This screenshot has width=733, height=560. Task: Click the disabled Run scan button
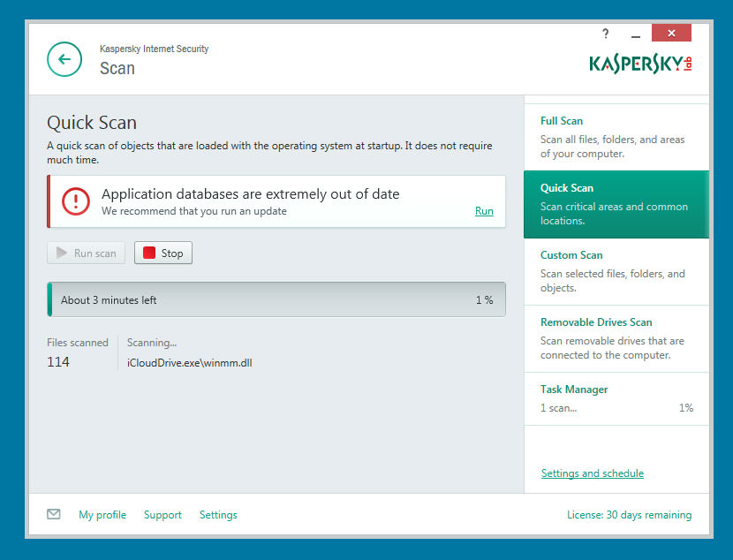[86, 253]
